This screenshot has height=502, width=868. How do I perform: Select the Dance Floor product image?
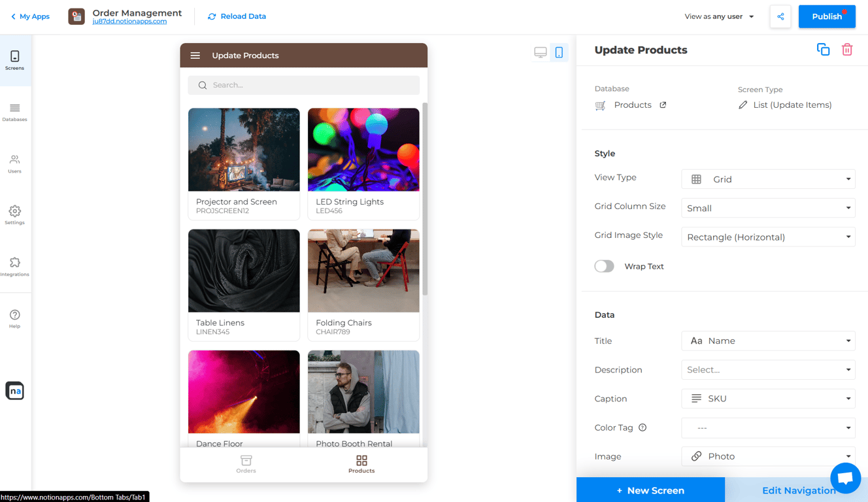[x=244, y=392]
